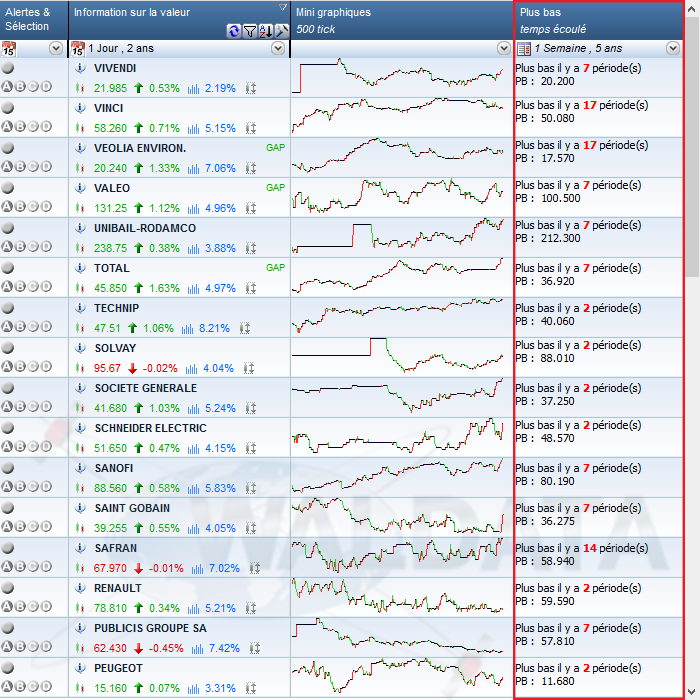Image resolution: width=700 pixels, height=700 pixels.
Task: Click range icon at end of SAFRAN row
Action: click(x=255, y=568)
